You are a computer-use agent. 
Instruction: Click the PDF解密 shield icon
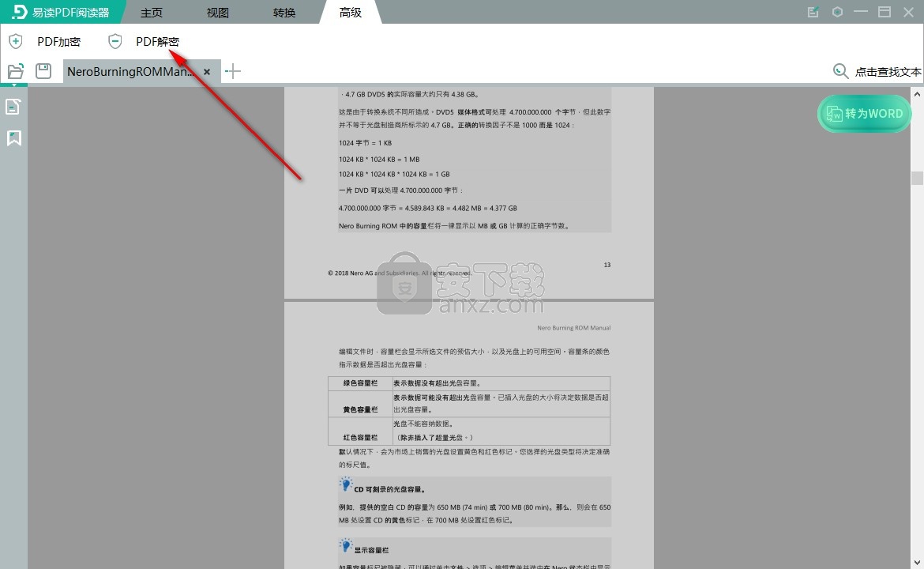(x=115, y=41)
